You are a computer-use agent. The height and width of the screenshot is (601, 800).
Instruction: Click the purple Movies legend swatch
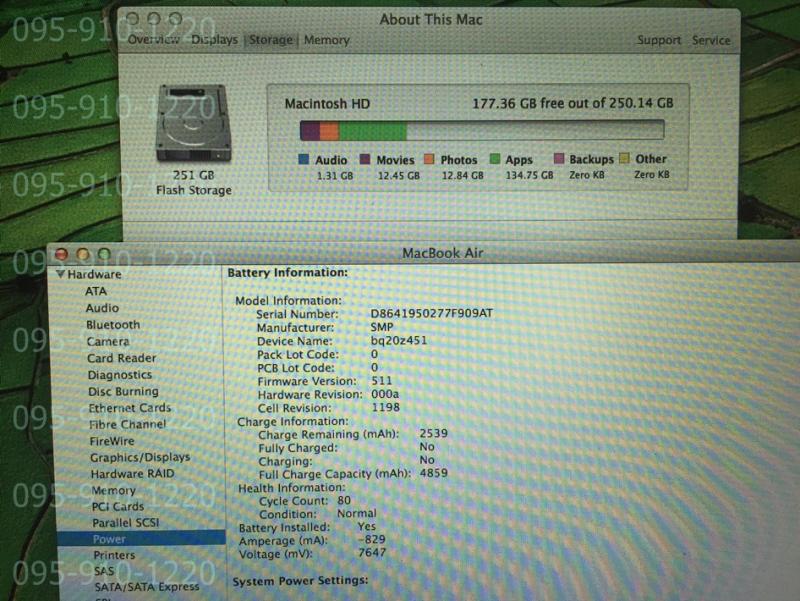point(365,159)
